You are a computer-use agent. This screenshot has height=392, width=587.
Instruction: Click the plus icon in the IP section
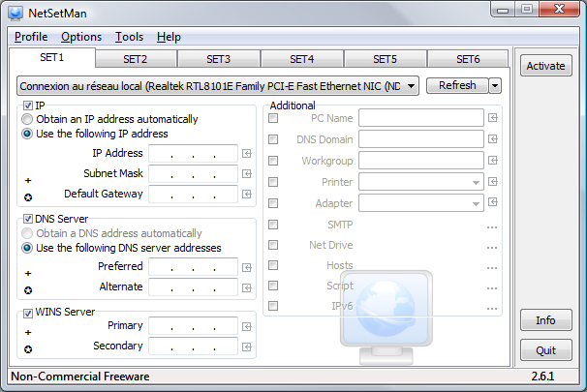coord(28,181)
